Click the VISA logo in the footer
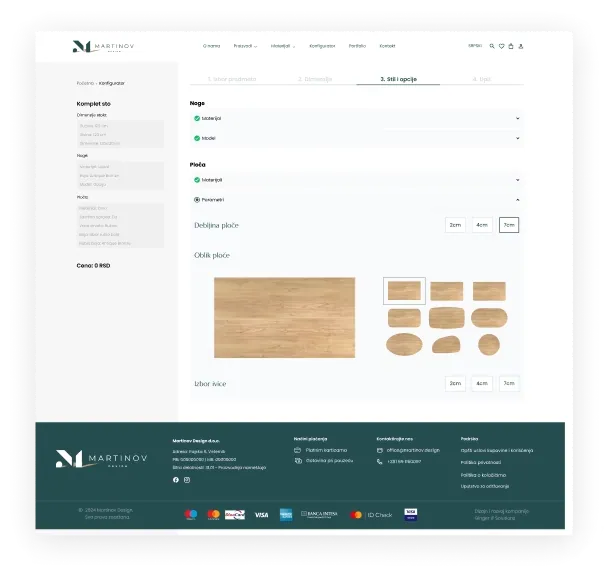 click(x=261, y=515)
